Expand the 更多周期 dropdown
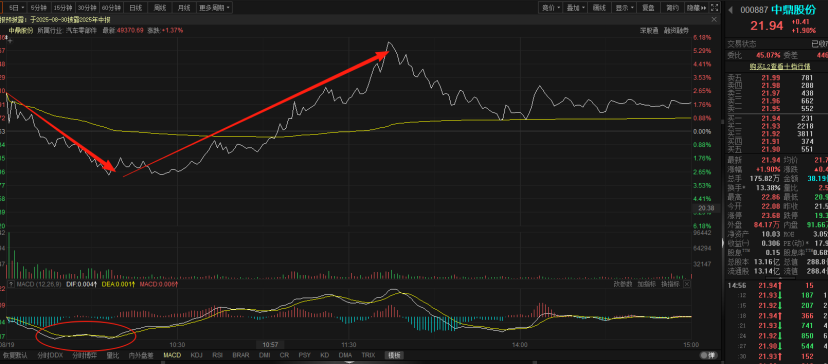 214,7
